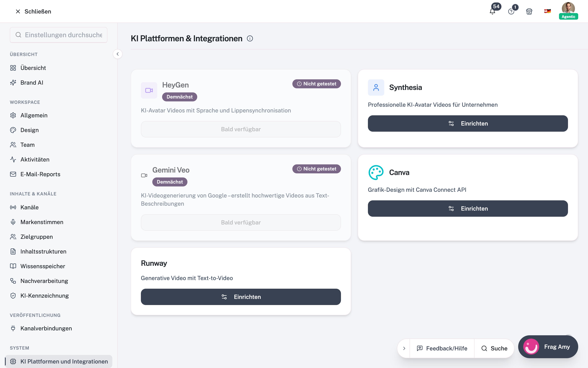
Task: Open the marketplace store icon
Action: [529, 11]
